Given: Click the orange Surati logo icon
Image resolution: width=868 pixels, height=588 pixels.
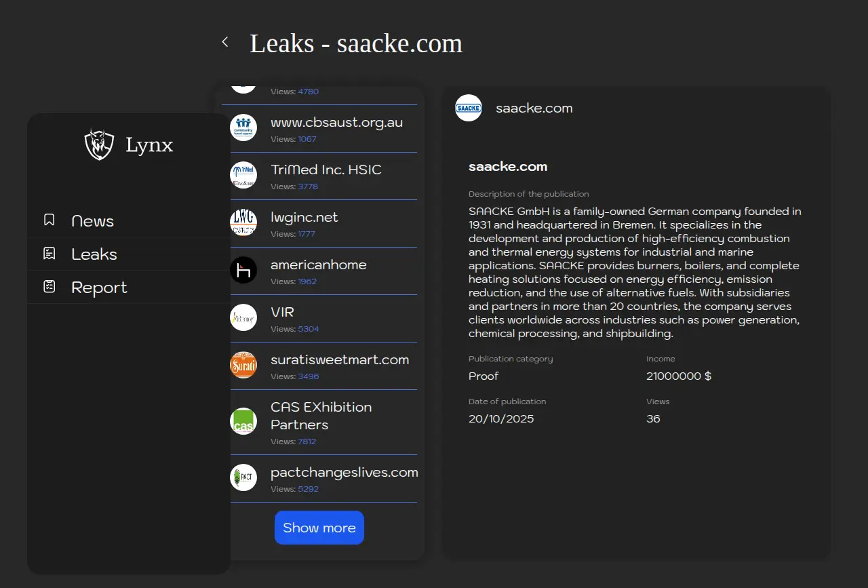Looking at the screenshot, I should [243, 366].
